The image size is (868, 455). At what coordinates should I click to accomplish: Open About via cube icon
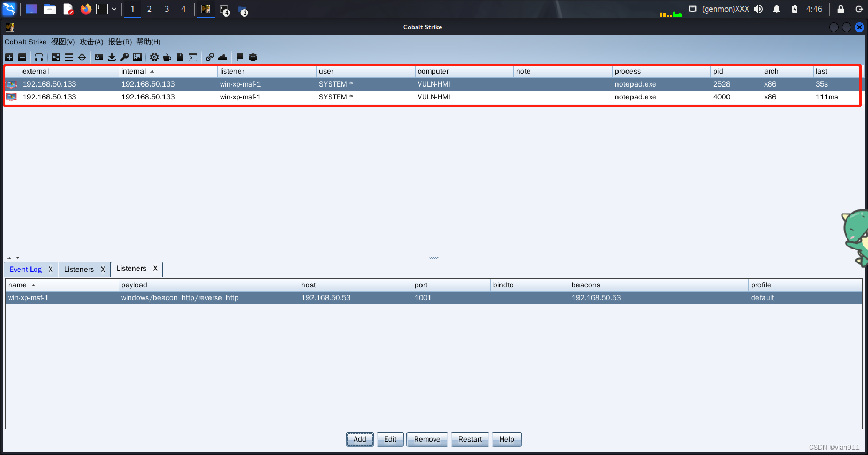coord(253,57)
